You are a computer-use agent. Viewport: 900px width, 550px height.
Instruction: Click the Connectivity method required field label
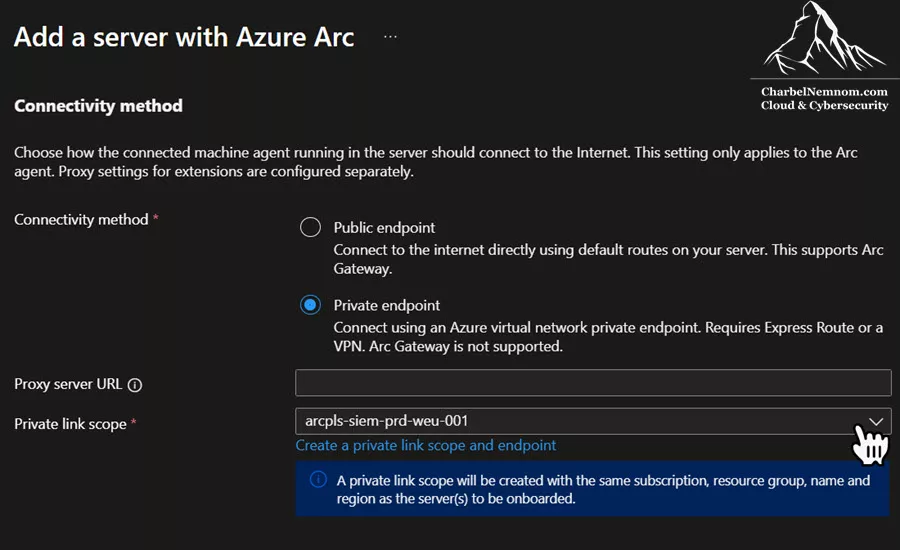(81, 220)
